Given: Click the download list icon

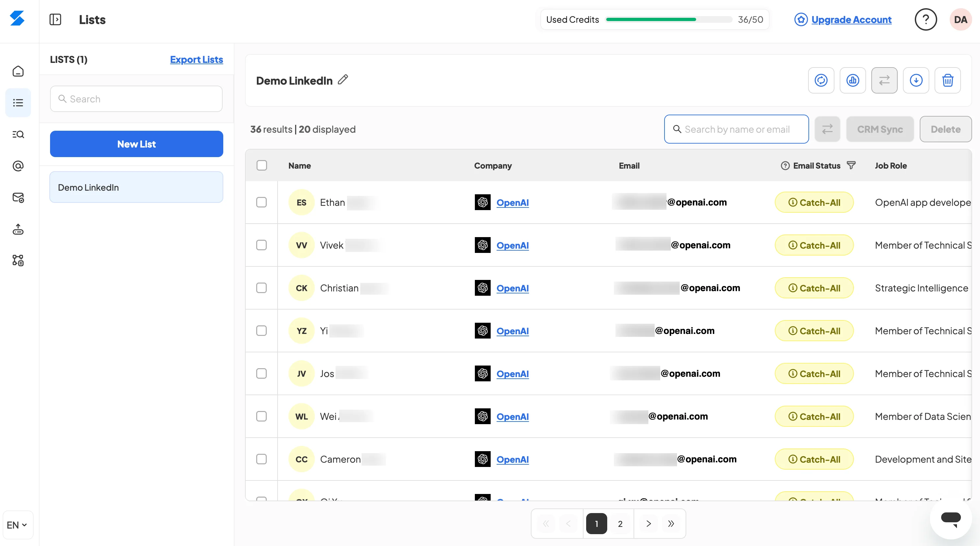Looking at the screenshot, I should point(916,80).
